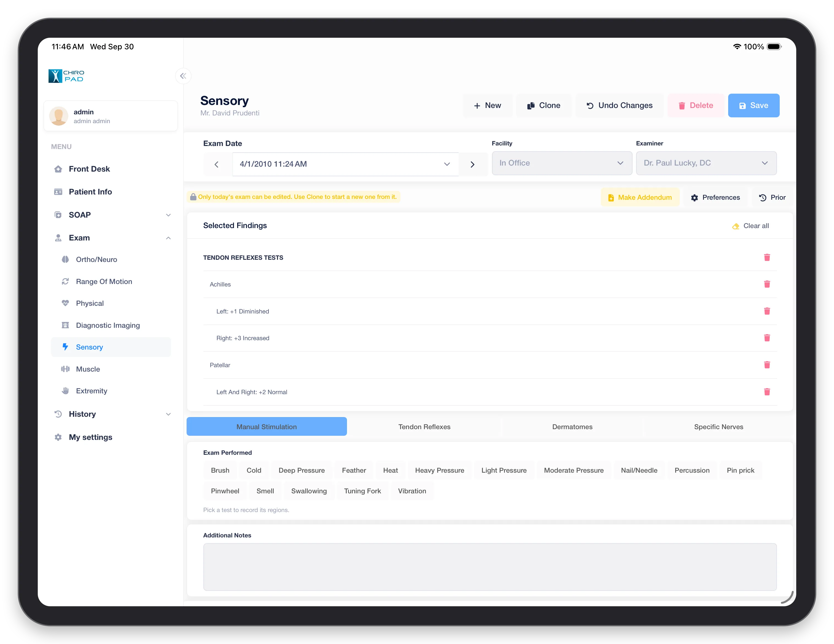Viewport: 834px width, 644px height.
Task: Toggle the Brush exam option
Action: coord(220,470)
